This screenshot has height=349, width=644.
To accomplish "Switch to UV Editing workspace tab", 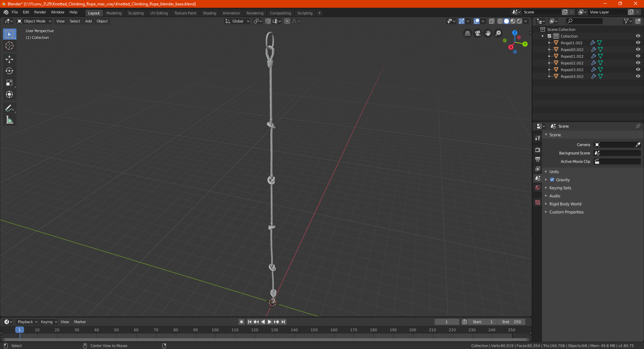I will tap(159, 13).
